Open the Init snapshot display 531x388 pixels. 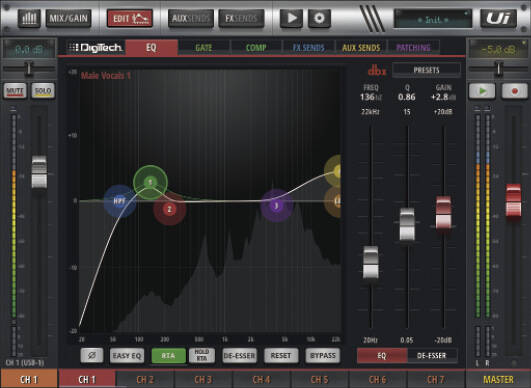point(433,19)
